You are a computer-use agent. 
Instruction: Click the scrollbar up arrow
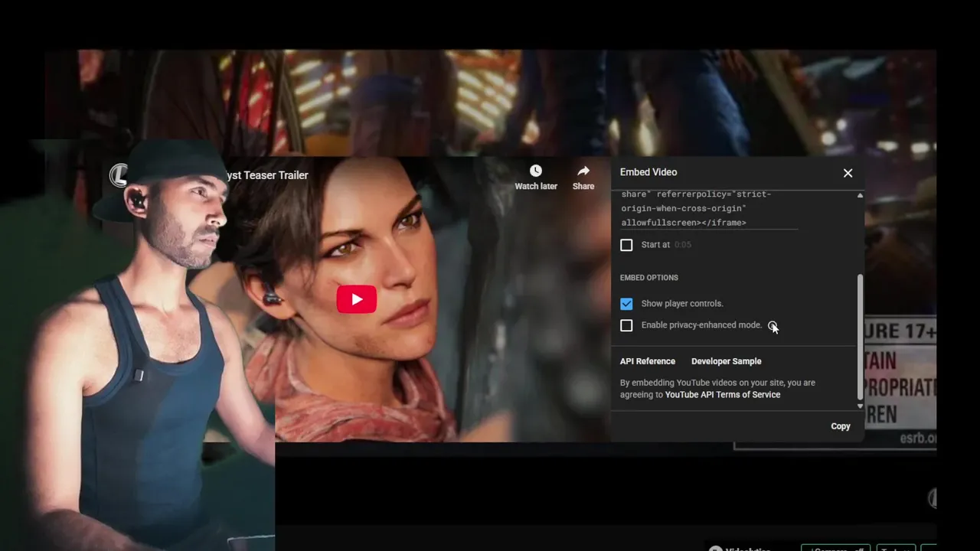[x=860, y=196]
